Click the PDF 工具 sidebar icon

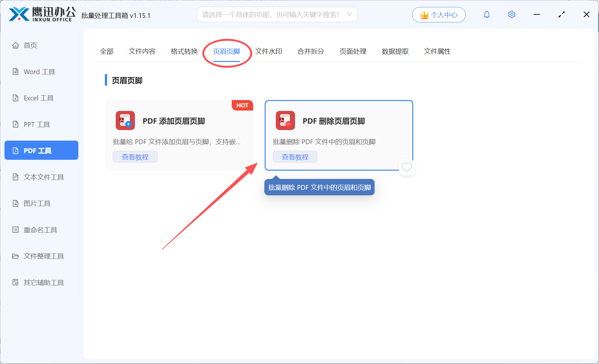click(x=15, y=151)
